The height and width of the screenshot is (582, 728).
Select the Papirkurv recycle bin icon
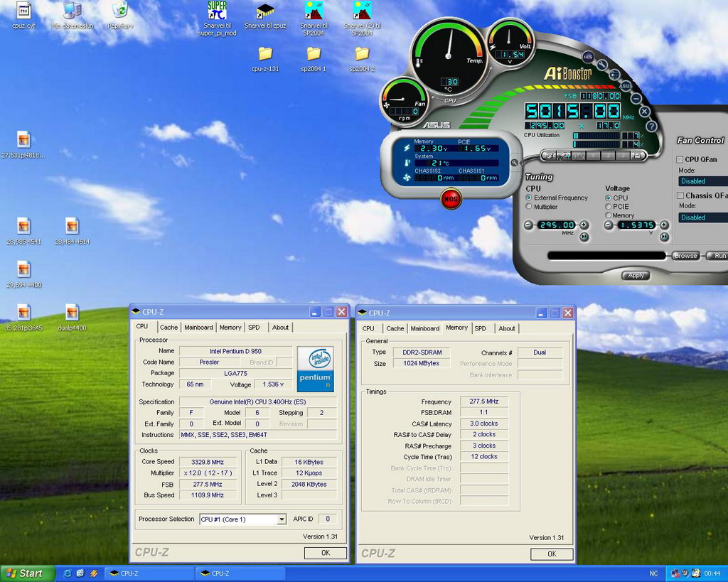pos(120,16)
